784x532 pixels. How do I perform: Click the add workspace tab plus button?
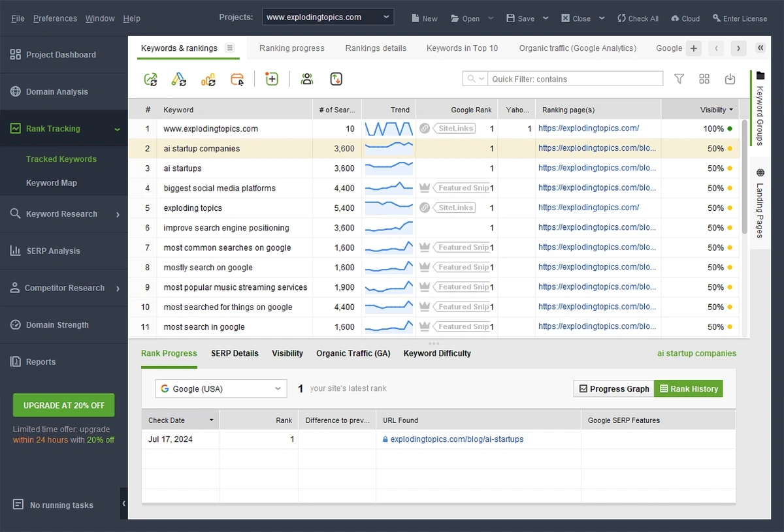tap(694, 48)
